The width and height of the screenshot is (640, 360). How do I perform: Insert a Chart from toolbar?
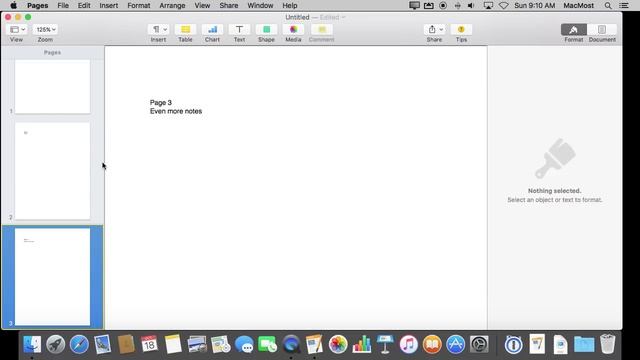tap(212, 29)
